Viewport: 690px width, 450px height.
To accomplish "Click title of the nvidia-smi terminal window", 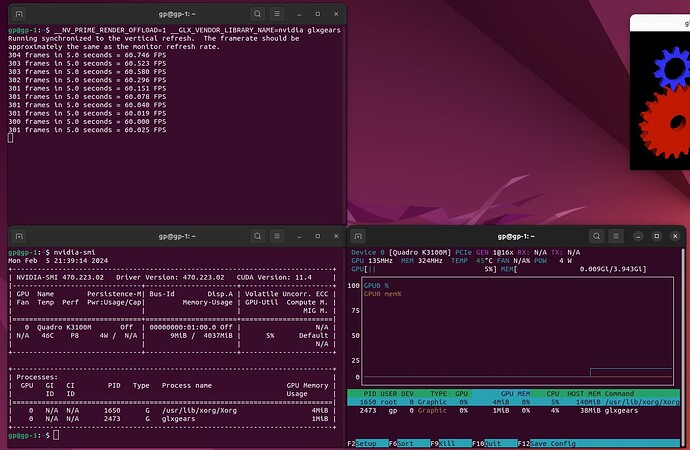I will [177, 236].
